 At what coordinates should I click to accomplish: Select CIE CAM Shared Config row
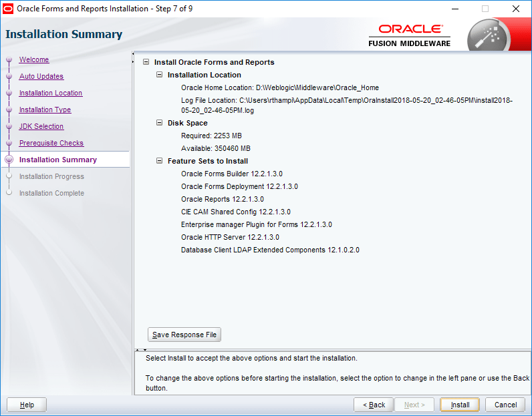coord(236,212)
